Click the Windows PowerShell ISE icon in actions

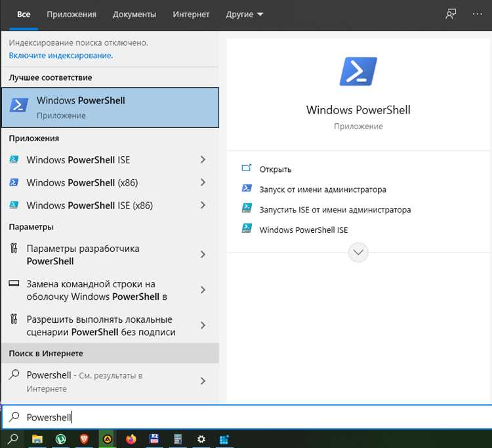(247, 228)
